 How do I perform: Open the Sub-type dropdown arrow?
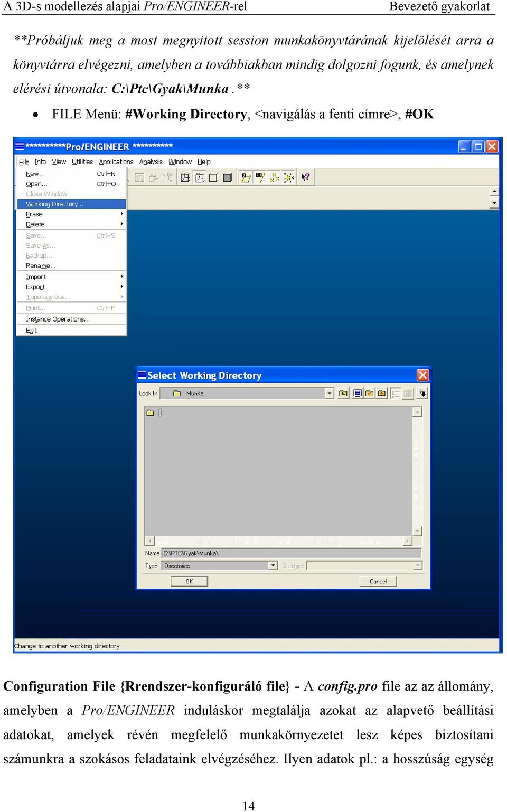[418, 565]
